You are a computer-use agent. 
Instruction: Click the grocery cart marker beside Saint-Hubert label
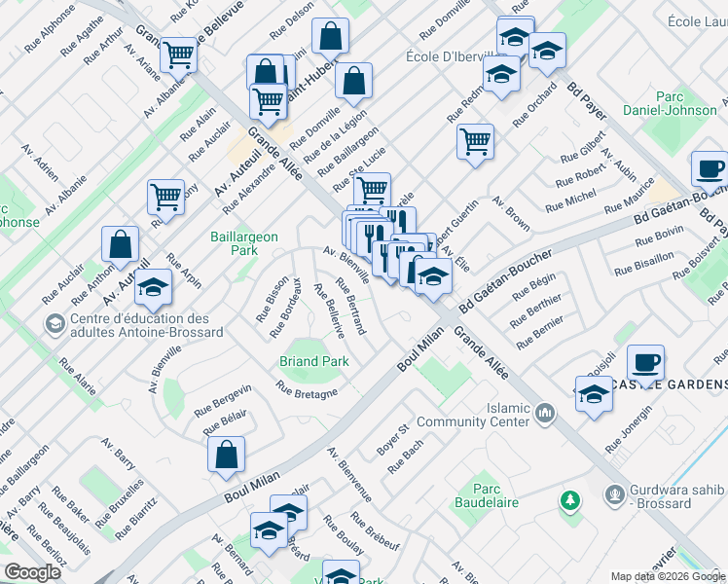[269, 102]
